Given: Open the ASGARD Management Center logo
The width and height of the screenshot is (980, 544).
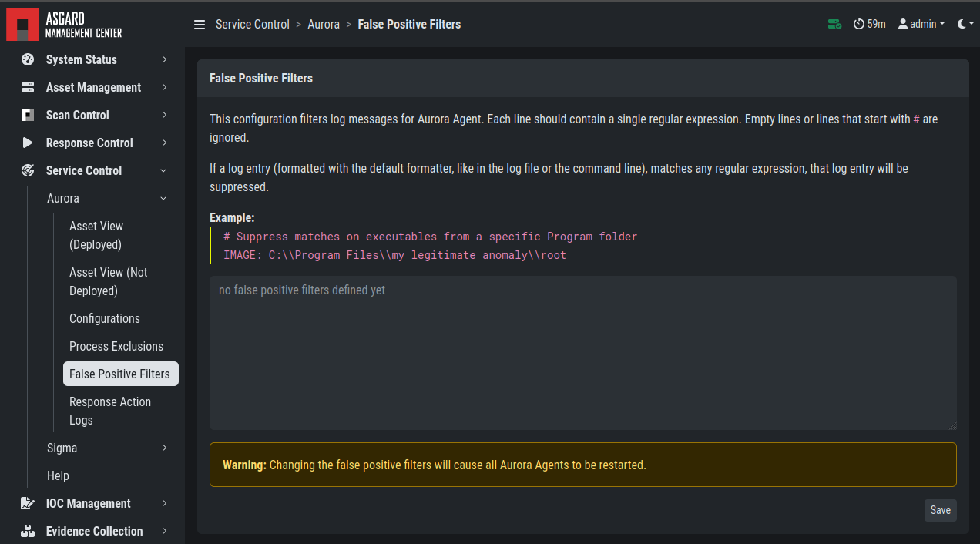Looking at the screenshot, I should (64, 25).
